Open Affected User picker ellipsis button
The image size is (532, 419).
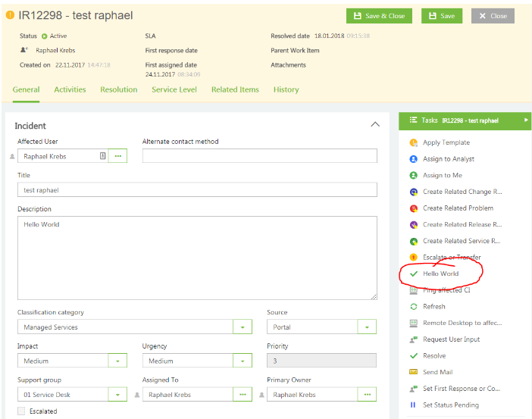(117, 156)
